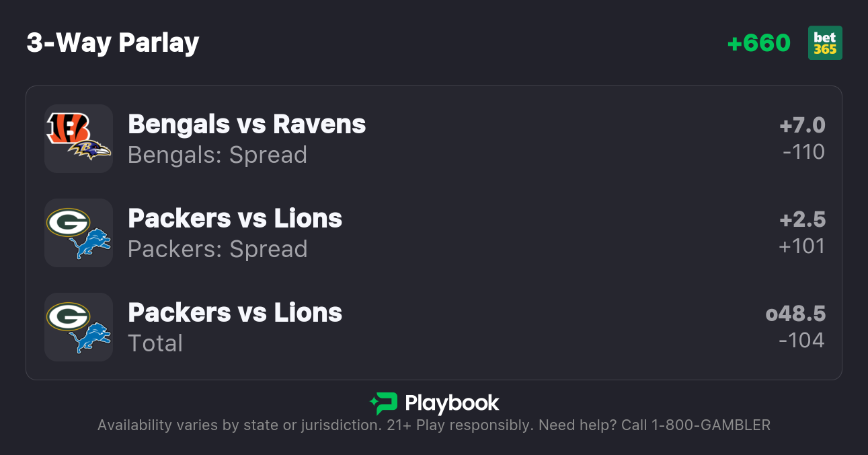This screenshot has width=868, height=455.
Task: Click the bet365 sportsbook logo
Action: pyautogui.click(x=825, y=43)
